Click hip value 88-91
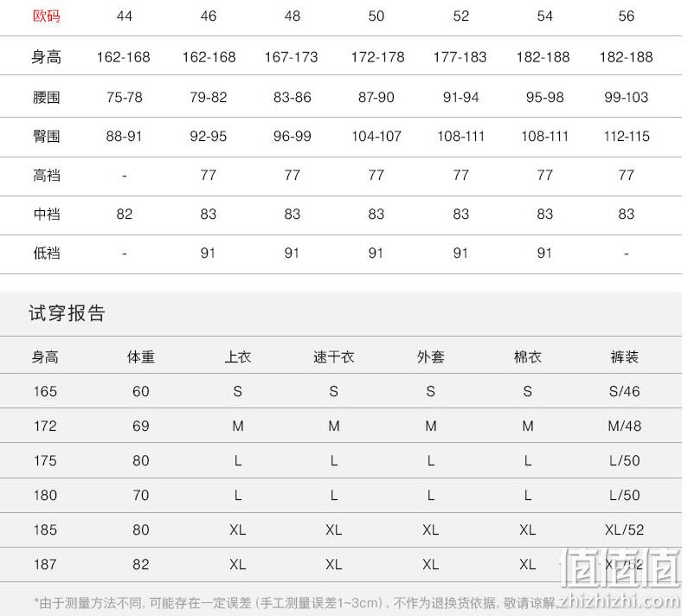The width and height of the screenshot is (688, 616). pos(124,136)
